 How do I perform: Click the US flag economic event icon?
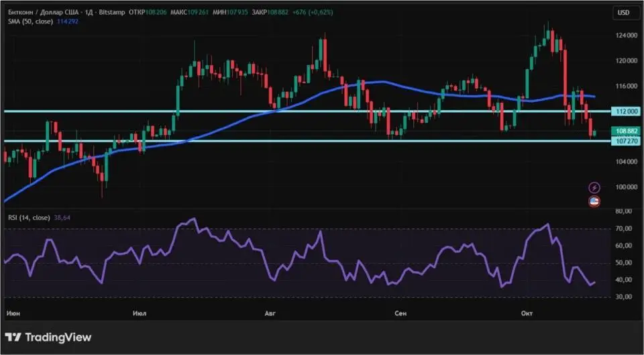[594, 201]
